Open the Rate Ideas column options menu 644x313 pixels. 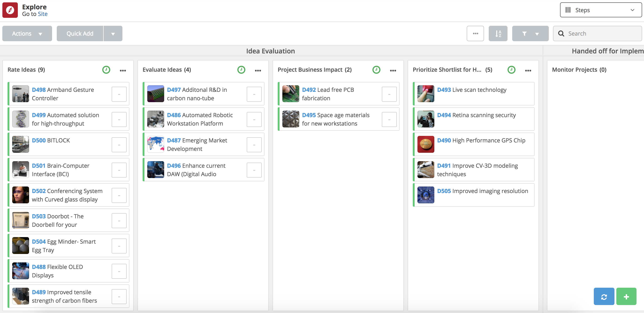(123, 70)
